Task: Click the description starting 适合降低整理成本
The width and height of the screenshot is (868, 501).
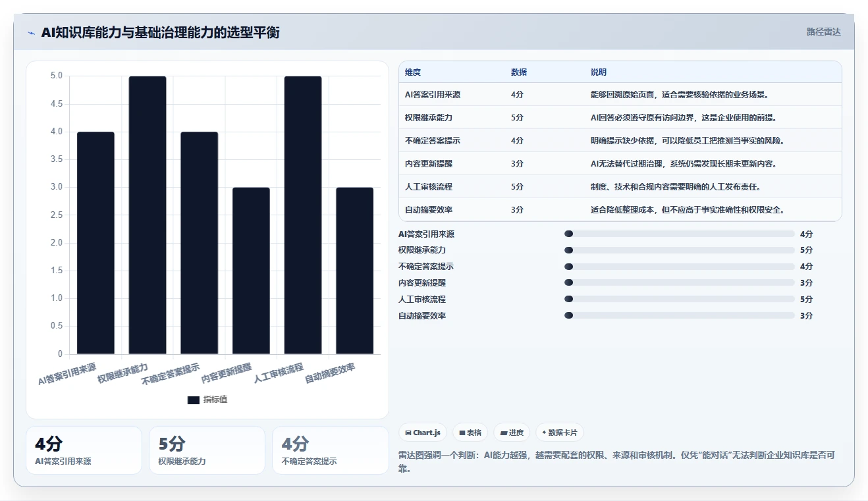Action: tap(688, 210)
